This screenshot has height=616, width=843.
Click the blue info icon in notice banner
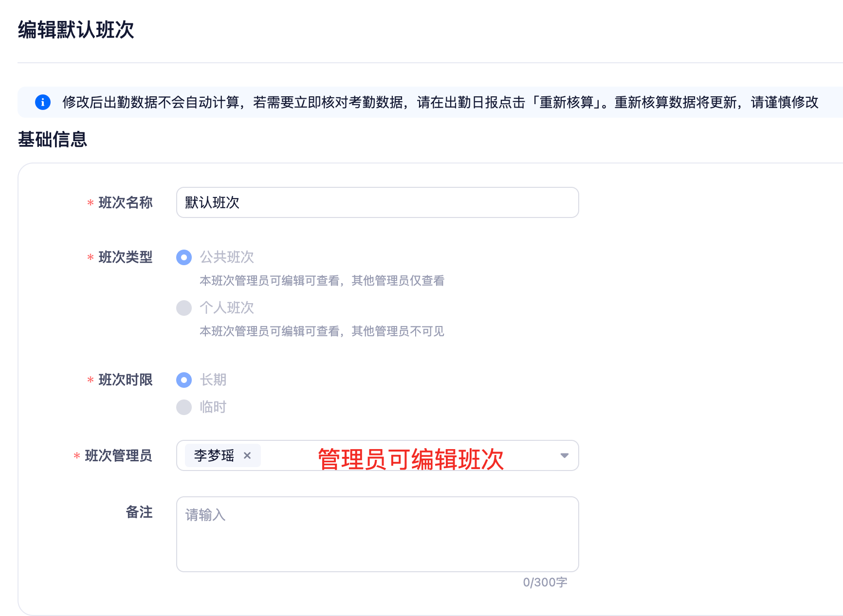(x=43, y=102)
